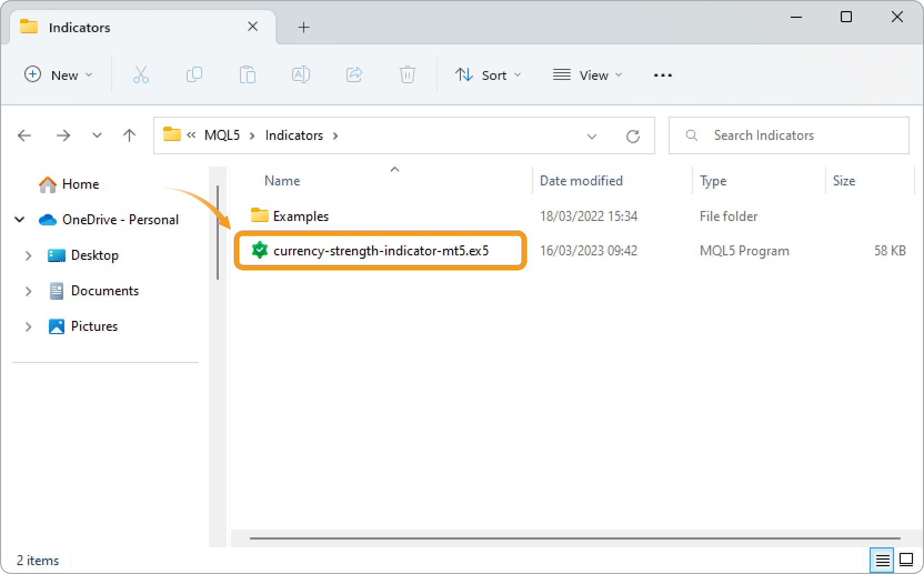Go forward with the right arrow
The width and height of the screenshot is (924, 574).
(x=63, y=135)
